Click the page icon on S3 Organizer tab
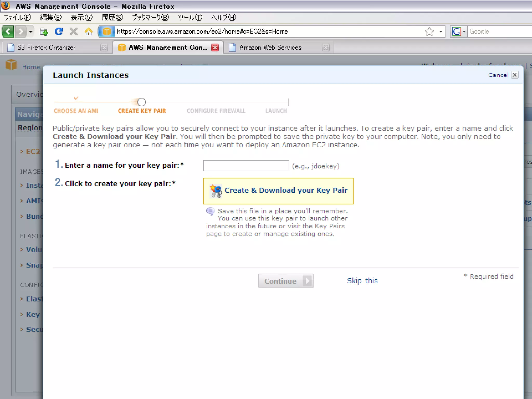 tap(11, 48)
